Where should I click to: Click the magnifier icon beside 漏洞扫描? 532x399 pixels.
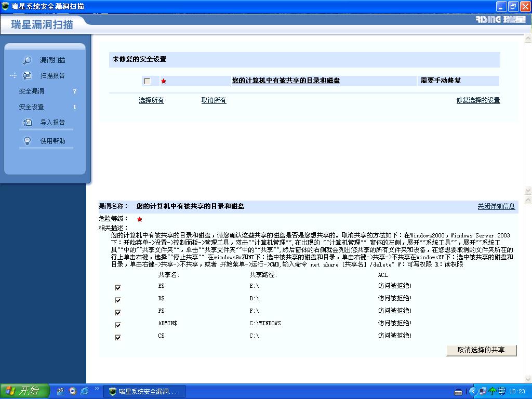coord(27,60)
